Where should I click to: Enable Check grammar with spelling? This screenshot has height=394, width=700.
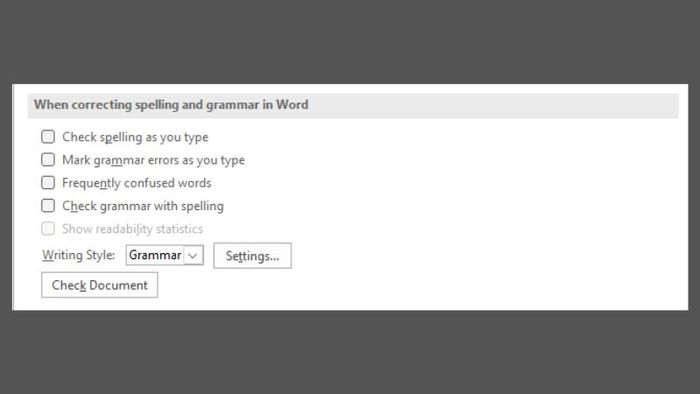(x=48, y=206)
